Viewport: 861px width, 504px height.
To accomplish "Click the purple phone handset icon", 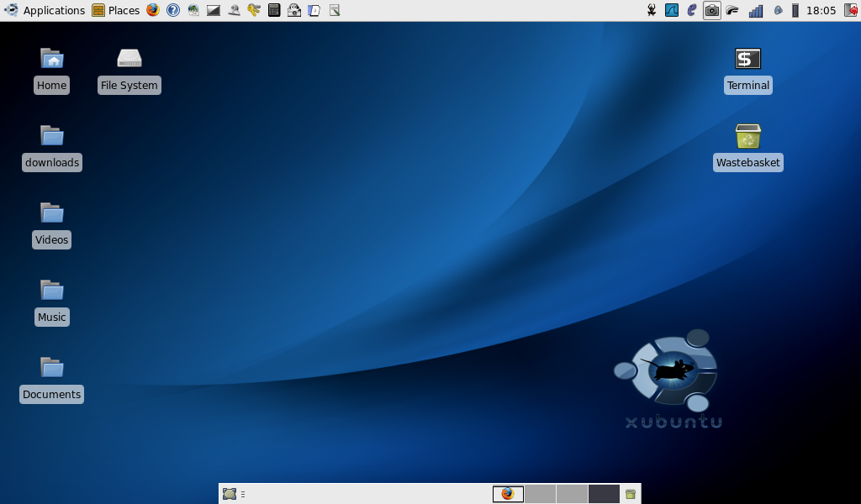I will click(x=692, y=10).
